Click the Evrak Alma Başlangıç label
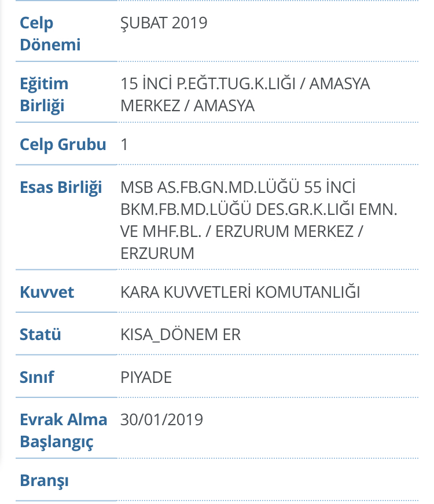 tap(64, 430)
